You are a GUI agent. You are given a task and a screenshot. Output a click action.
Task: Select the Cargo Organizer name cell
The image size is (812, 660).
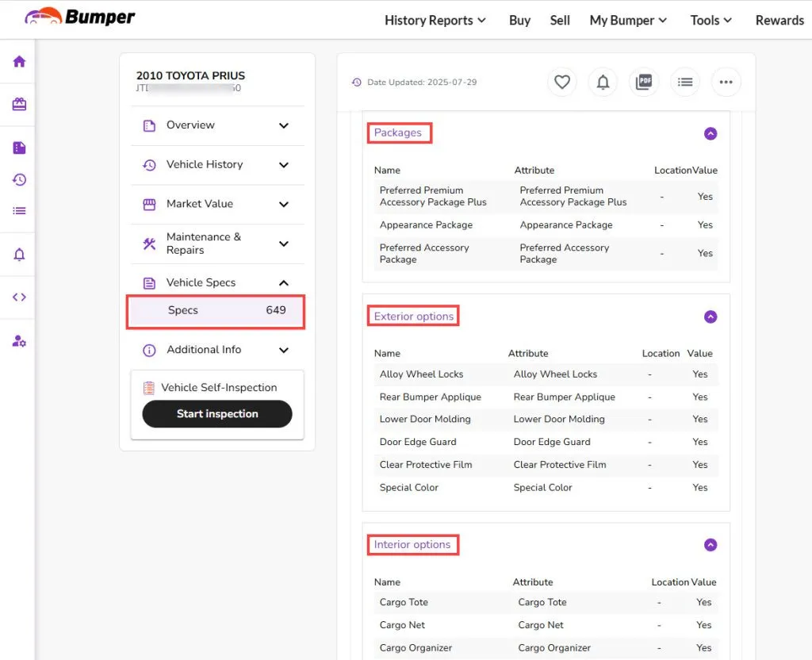(x=416, y=647)
